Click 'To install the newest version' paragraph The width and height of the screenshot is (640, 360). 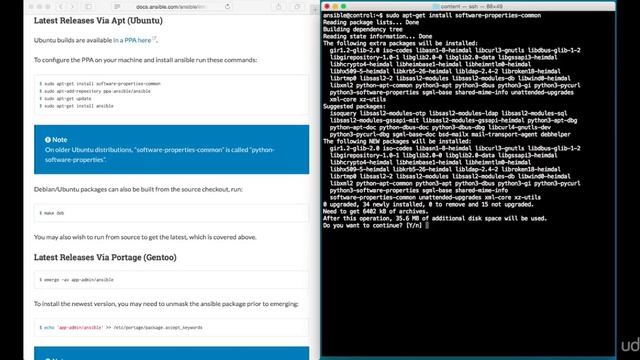[166, 304]
